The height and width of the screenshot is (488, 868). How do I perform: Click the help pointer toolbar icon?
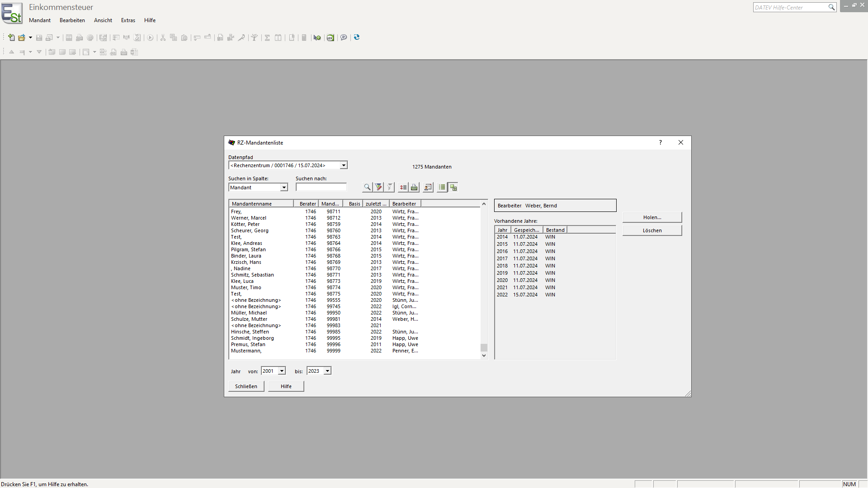point(317,38)
